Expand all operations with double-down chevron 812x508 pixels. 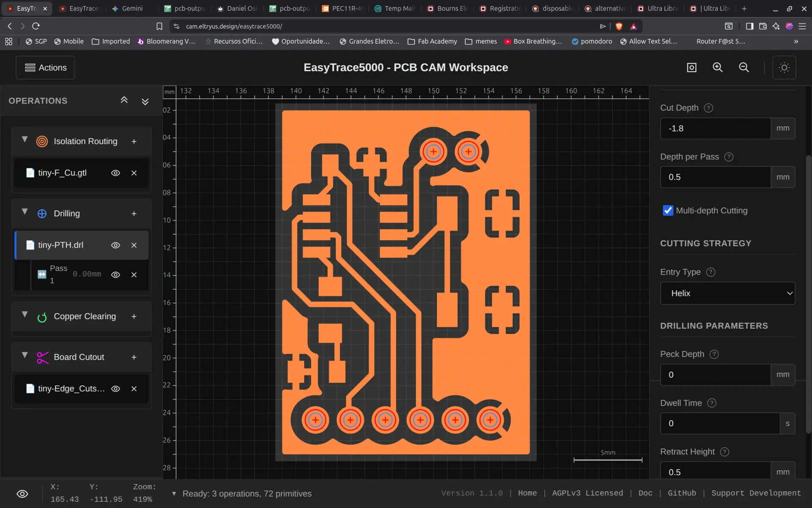point(145,102)
